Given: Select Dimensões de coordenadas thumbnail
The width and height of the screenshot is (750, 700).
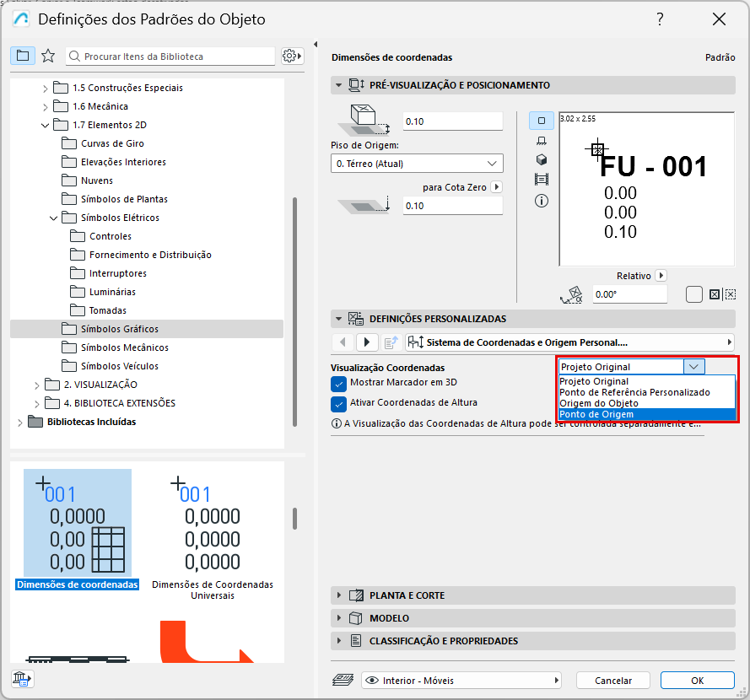Looking at the screenshot, I should click(78, 530).
